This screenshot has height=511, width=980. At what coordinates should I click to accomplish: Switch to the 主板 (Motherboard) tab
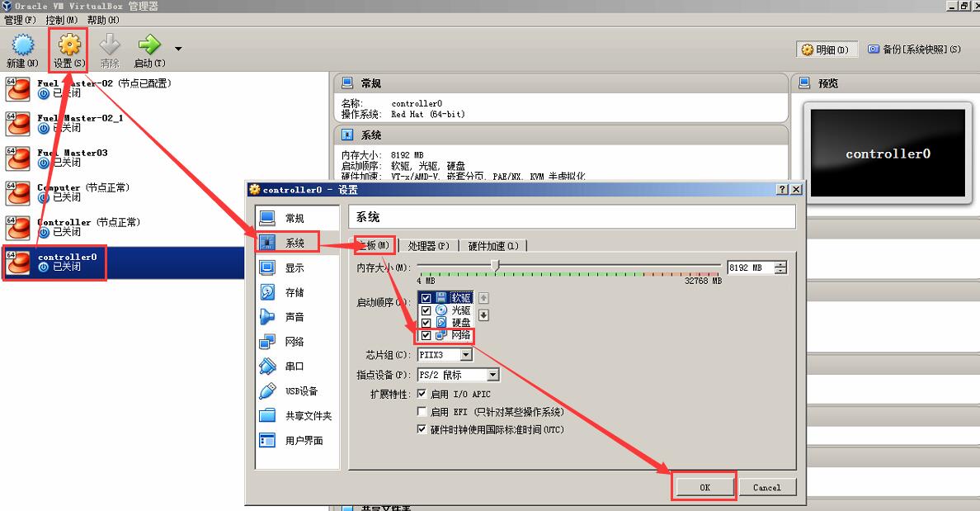374,245
